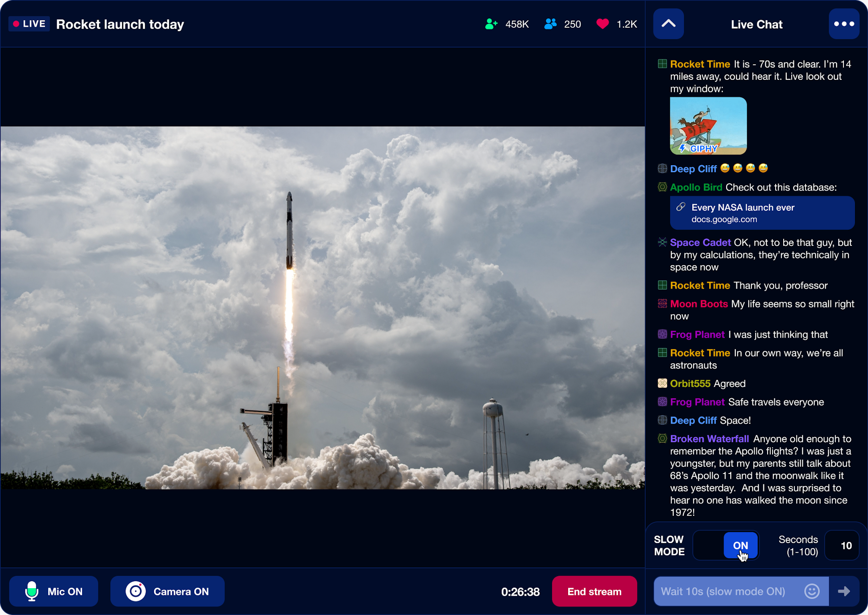
Task: Click the GIPHY rocket gif
Action: click(x=708, y=125)
